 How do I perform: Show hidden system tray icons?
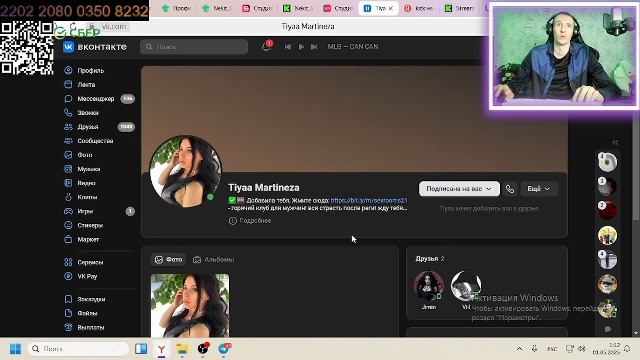coord(519,349)
